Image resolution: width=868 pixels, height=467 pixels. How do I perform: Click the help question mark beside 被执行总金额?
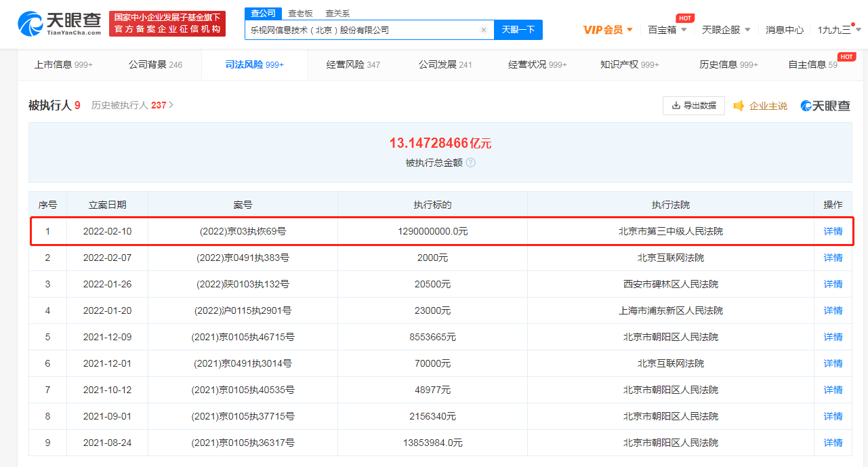click(470, 163)
